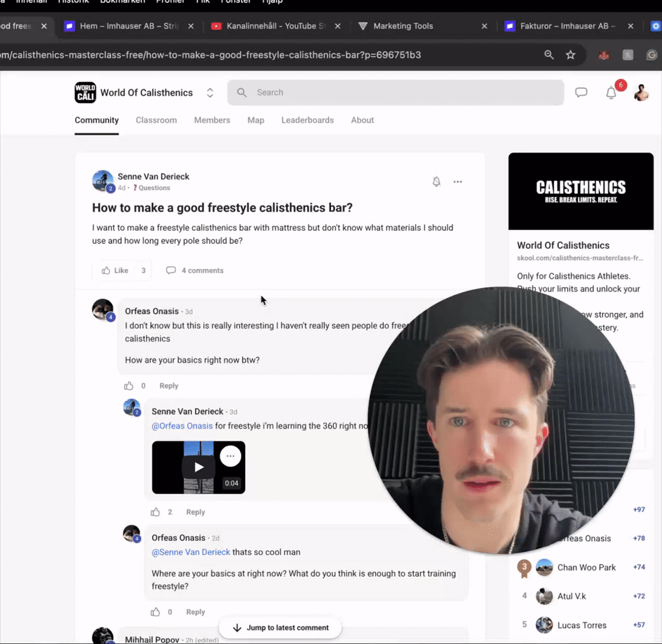
Task: Bookmark page with star icon
Action: click(x=570, y=55)
